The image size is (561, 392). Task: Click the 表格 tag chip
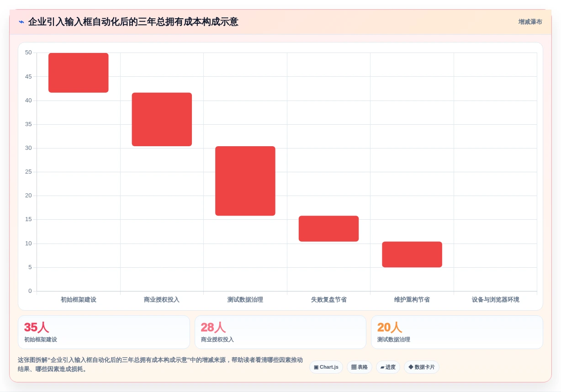click(360, 367)
